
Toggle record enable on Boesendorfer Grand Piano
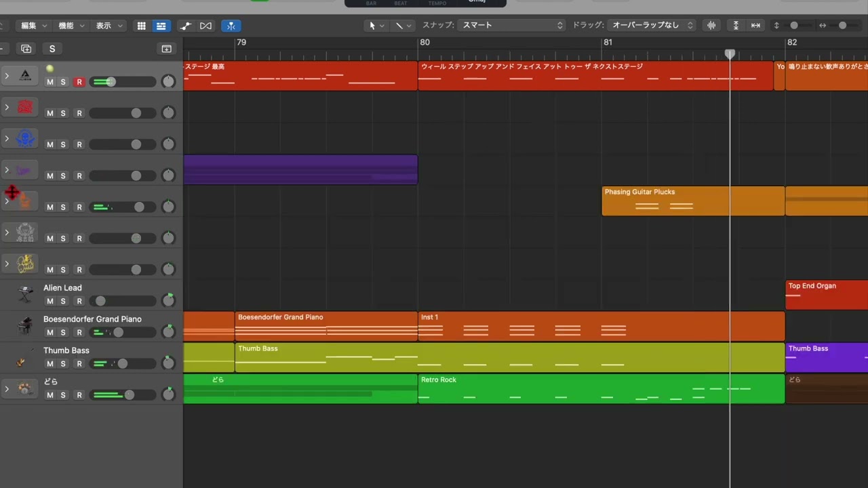tap(79, 333)
